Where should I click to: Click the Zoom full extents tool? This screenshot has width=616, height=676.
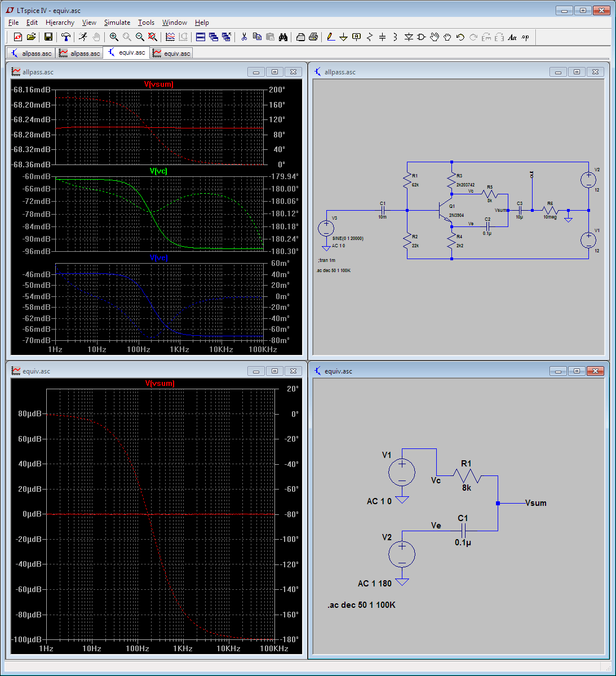152,37
